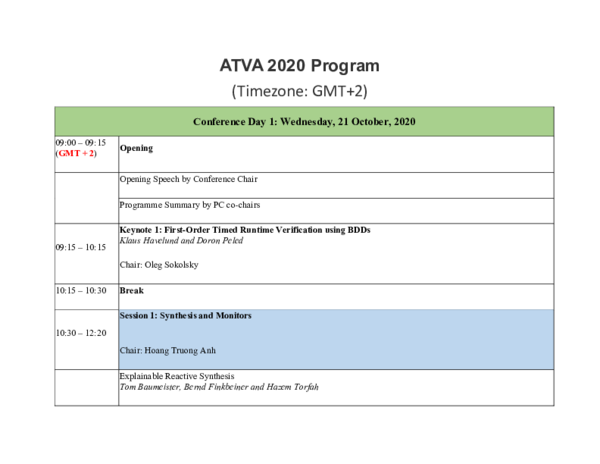Select the bold Opening entry
This screenshot has width=600, height=464.
coord(136,149)
